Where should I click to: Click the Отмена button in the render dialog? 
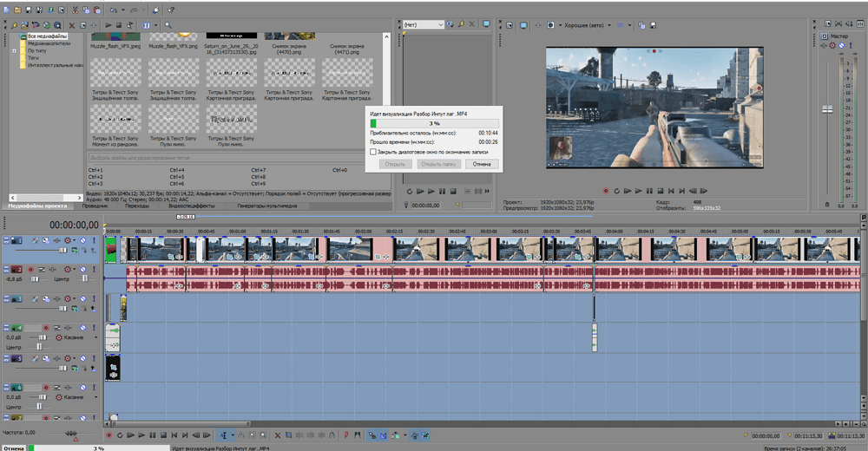point(482,164)
